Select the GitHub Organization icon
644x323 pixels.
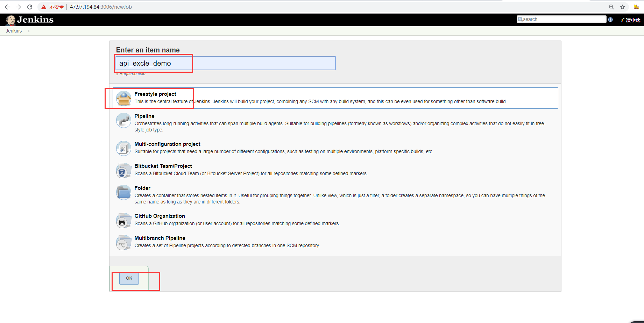click(x=123, y=220)
